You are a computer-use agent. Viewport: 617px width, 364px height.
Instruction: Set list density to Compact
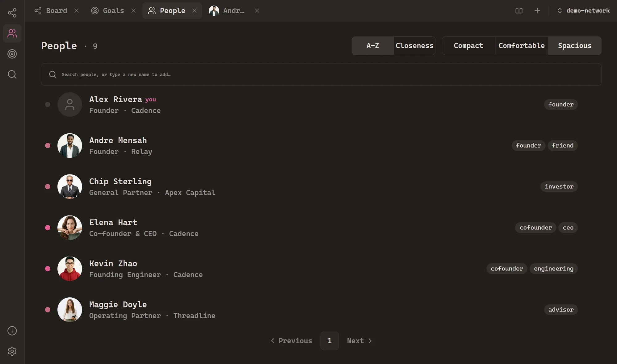point(468,46)
